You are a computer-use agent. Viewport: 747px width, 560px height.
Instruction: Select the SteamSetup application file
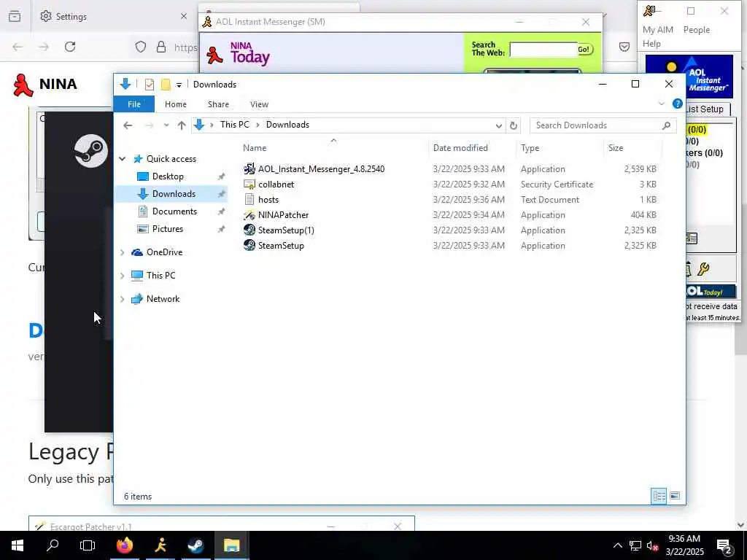281,246
